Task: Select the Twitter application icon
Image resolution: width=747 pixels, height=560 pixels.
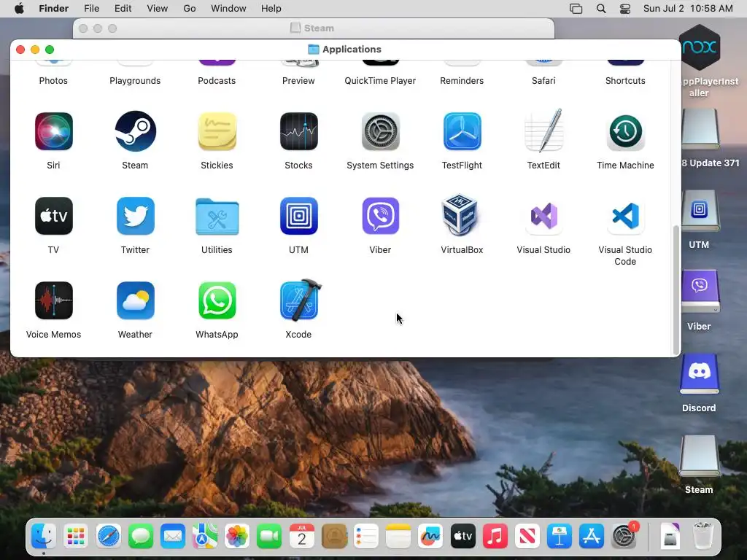Action: 135,216
